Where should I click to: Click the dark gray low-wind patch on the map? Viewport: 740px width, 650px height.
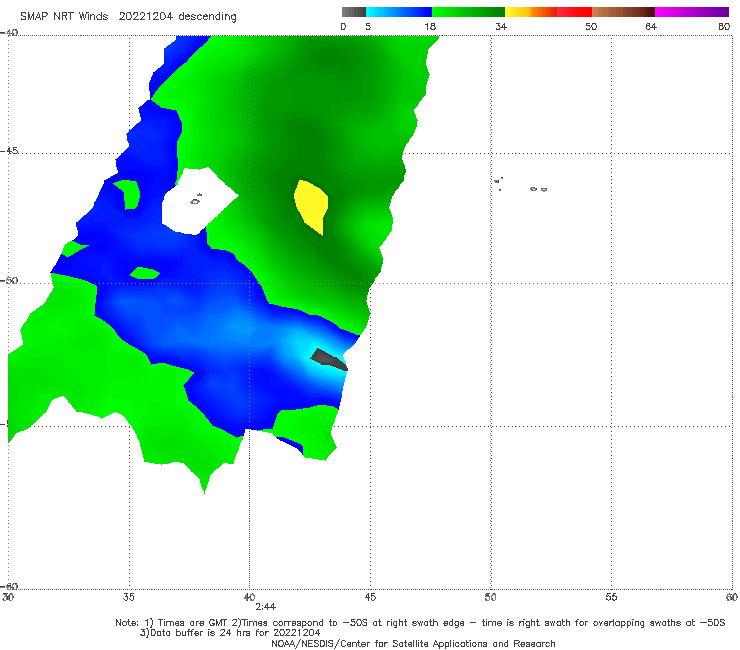point(329,360)
